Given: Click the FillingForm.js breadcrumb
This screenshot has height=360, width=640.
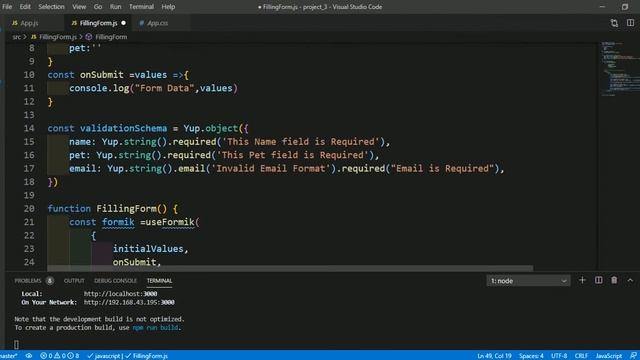Looking at the screenshot, I should click(58, 37).
